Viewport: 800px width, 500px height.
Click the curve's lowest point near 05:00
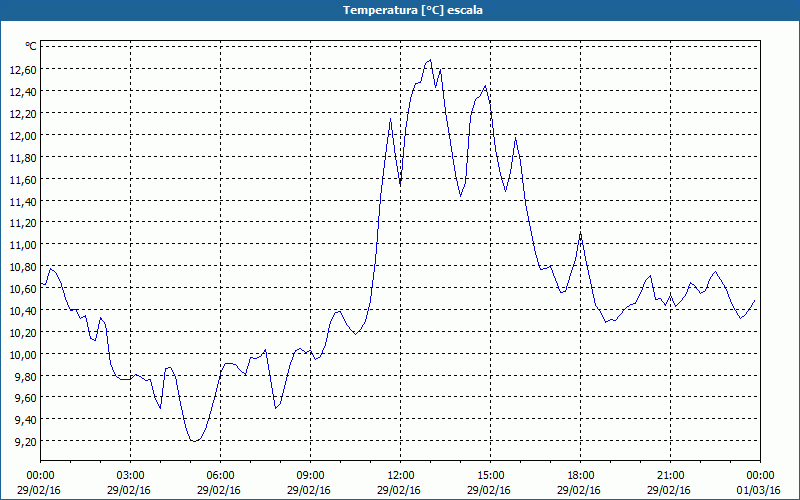[x=194, y=441]
